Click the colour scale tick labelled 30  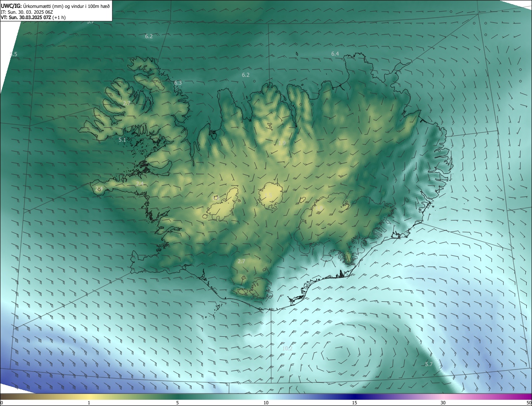[x=443, y=403]
